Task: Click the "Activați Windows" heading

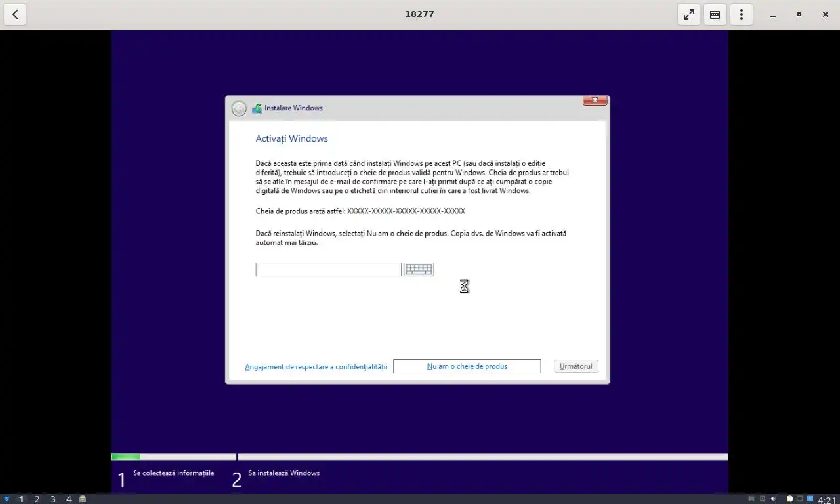Action: (291, 138)
